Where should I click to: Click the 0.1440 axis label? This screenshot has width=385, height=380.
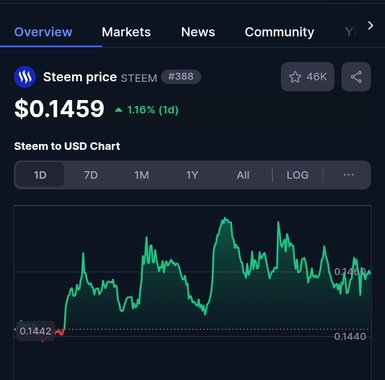[350, 336]
